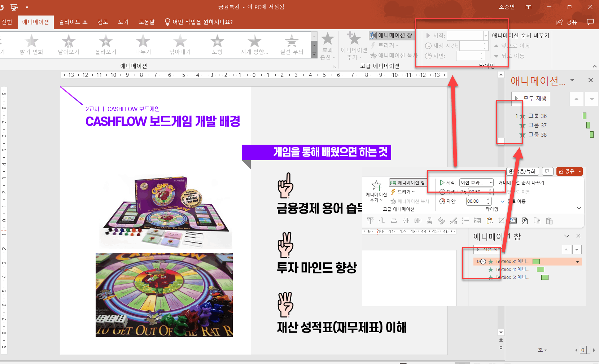Select 그룹 37 in animation list
The height and width of the screenshot is (364, 599).
(538, 125)
